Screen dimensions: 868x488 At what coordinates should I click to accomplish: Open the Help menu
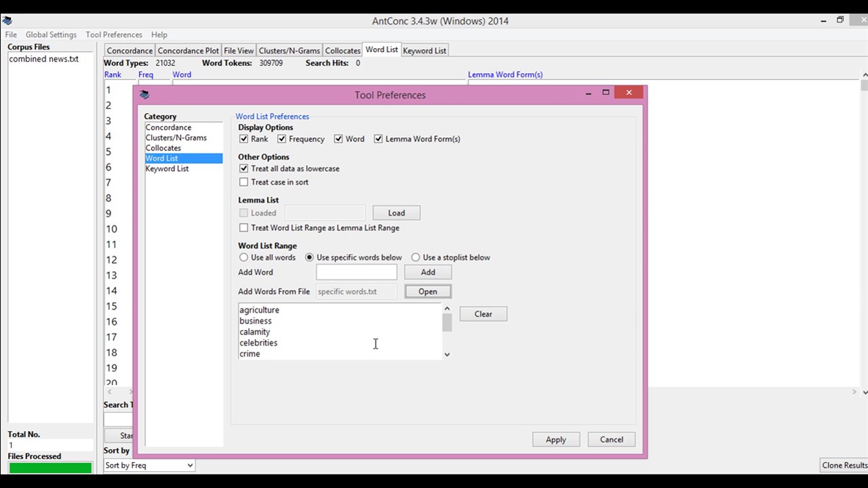coord(159,35)
